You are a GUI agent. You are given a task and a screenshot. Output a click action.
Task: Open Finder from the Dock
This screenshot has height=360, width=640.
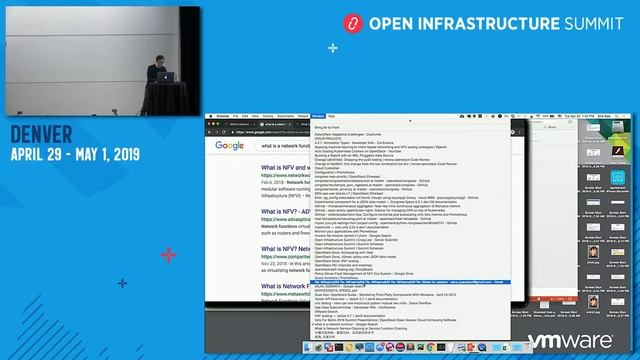pyautogui.click(x=308, y=347)
